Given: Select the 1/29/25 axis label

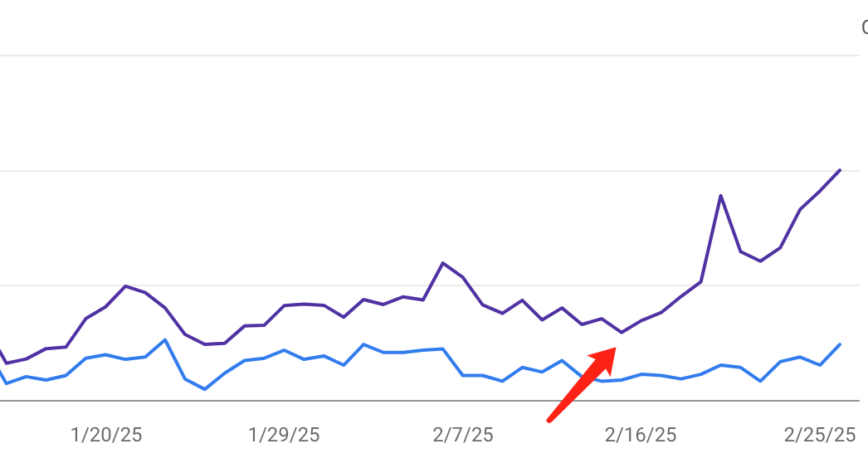Looking at the screenshot, I should click(x=284, y=435).
